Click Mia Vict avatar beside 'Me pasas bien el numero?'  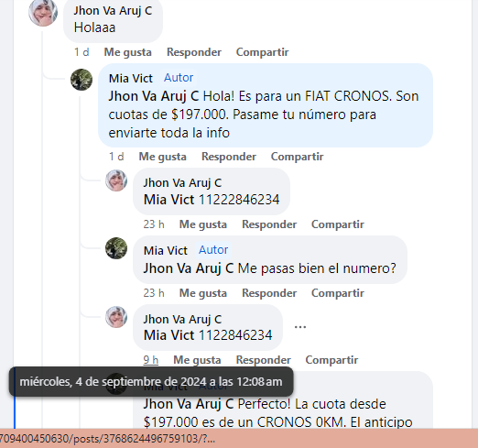(x=116, y=248)
